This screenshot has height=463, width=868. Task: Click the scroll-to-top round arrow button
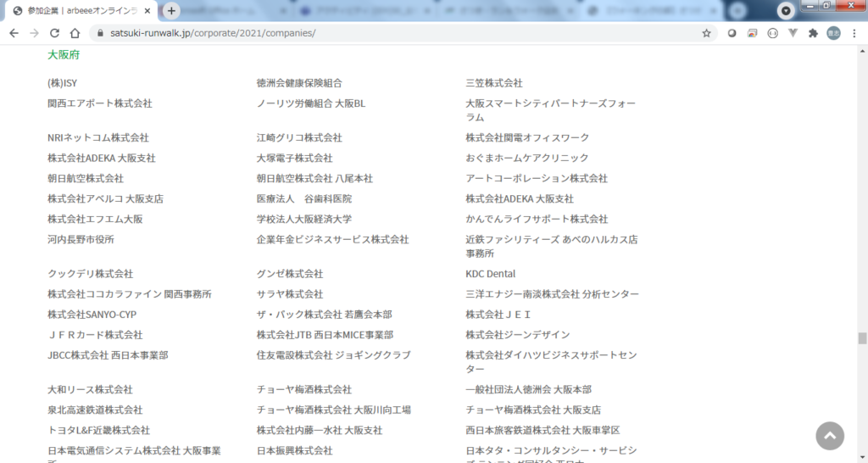(830, 436)
